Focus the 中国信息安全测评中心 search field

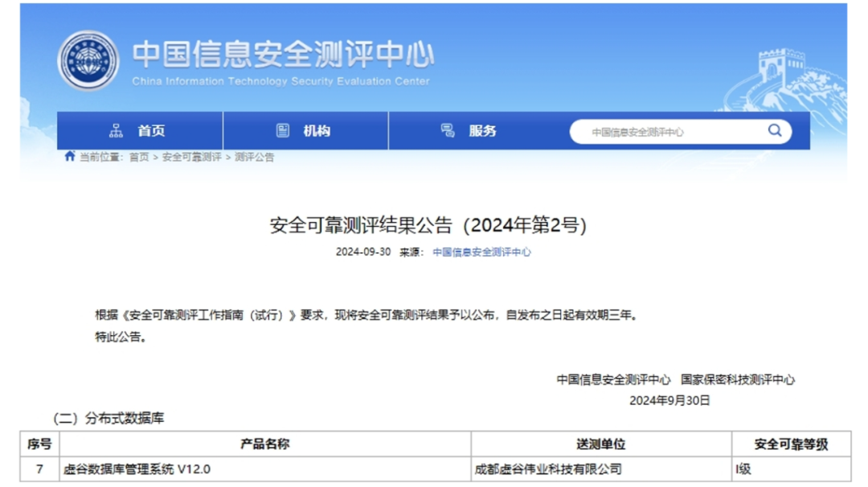[681, 132]
